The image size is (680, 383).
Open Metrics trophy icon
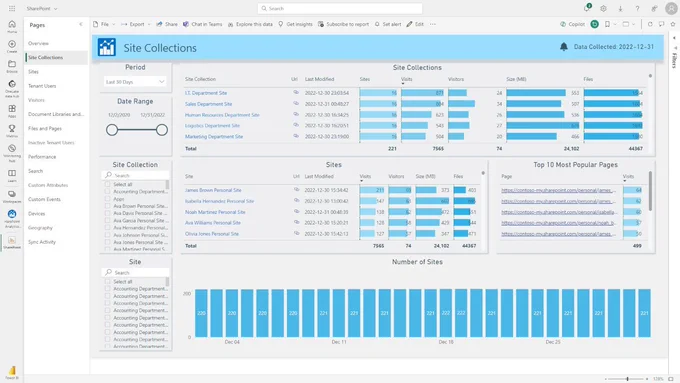(12, 131)
